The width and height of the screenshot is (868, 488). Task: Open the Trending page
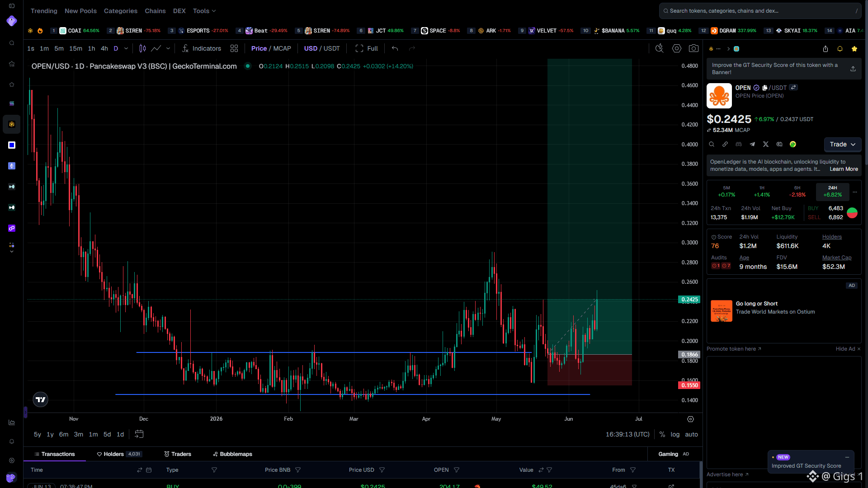coord(44,11)
